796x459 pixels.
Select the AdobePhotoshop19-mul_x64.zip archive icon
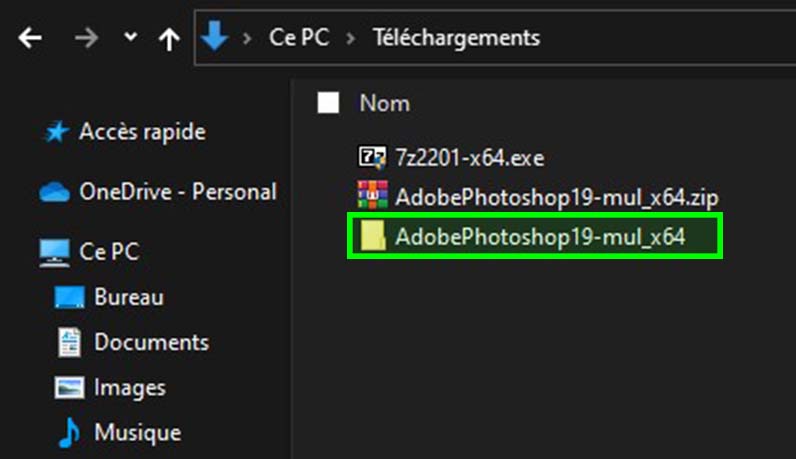click(x=371, y=194)
